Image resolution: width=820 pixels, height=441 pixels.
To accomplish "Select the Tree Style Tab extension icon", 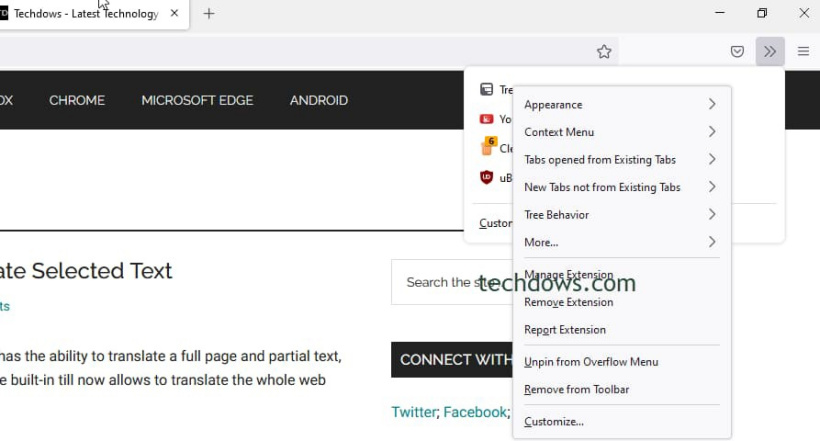I will 486,89.
